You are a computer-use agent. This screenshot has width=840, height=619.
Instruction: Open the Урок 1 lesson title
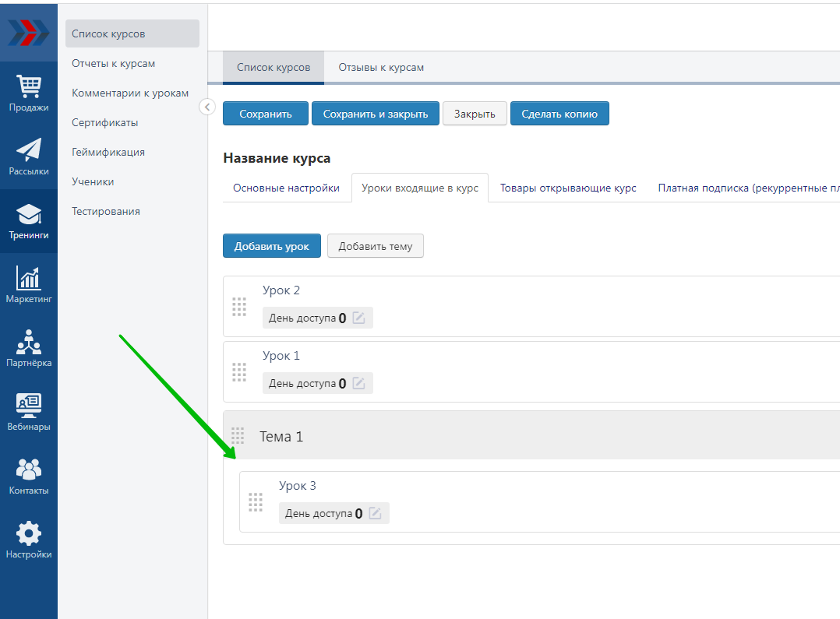[x=281, y=356]
